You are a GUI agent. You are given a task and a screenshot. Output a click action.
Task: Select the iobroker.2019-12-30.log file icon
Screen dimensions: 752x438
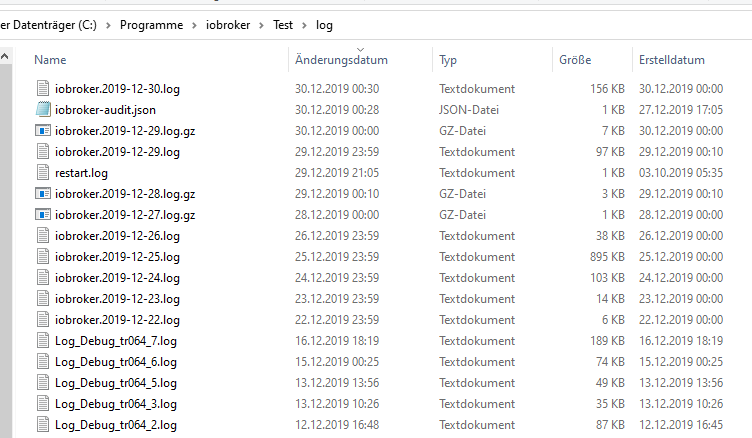coord(43,88)
